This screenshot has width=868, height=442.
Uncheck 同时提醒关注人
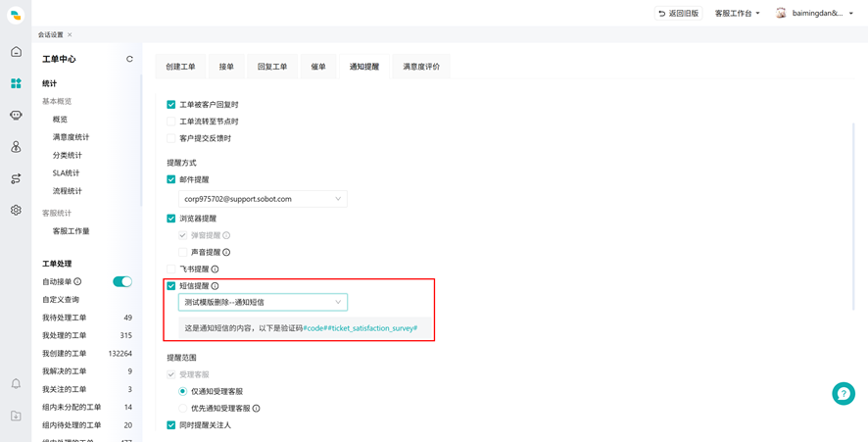171,425
